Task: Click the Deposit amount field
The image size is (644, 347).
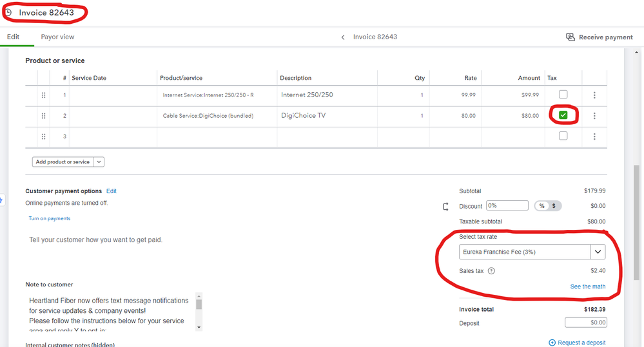Action: (585, 323)
